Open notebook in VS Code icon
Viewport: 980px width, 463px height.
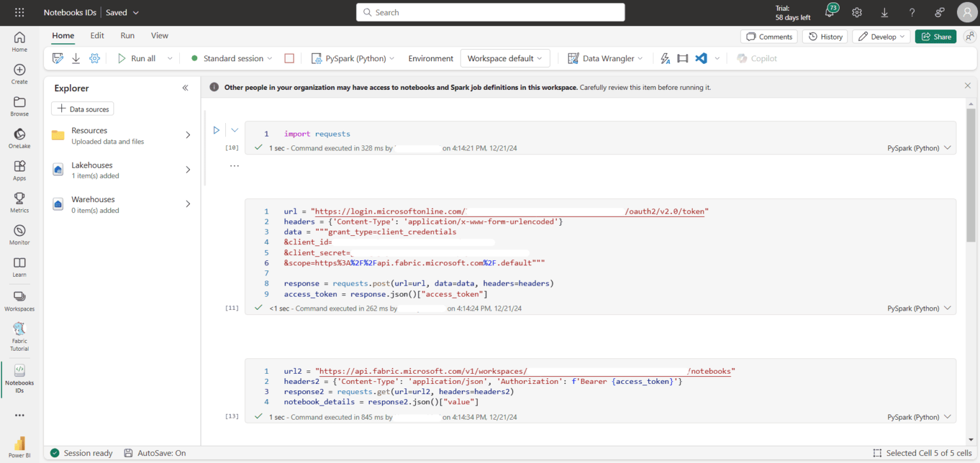(701, 58)
